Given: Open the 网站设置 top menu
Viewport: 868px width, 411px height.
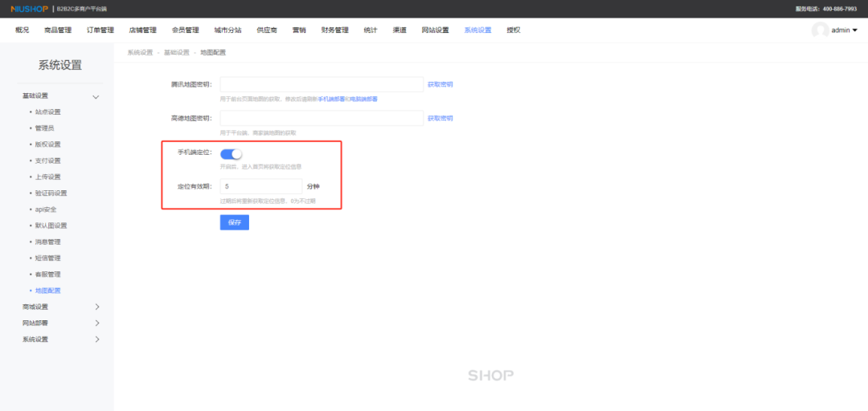Looking at the screenshot, I should coord(435,31).
